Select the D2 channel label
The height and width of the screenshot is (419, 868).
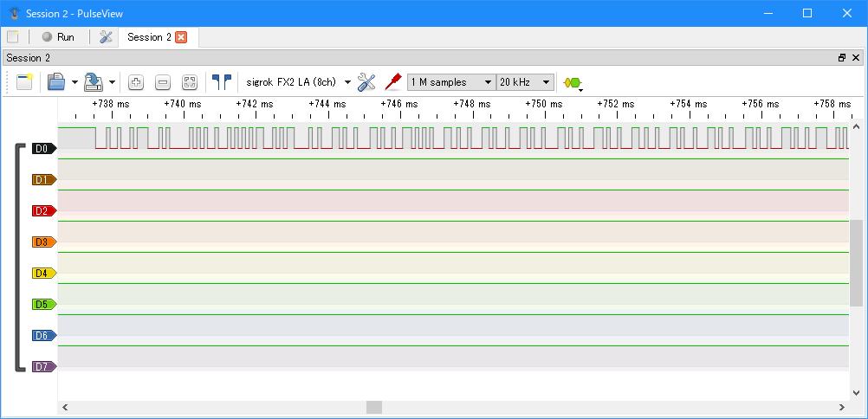point(44,211)
